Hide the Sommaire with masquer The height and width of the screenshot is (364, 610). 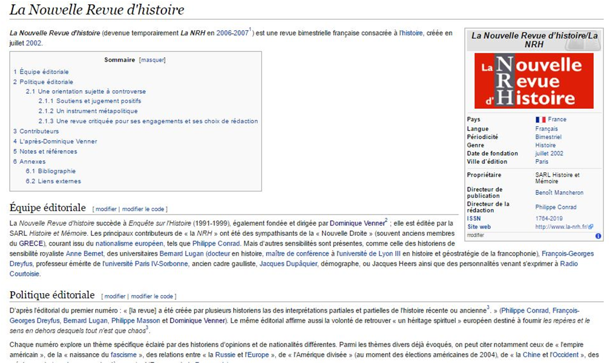tap(152, 60)
